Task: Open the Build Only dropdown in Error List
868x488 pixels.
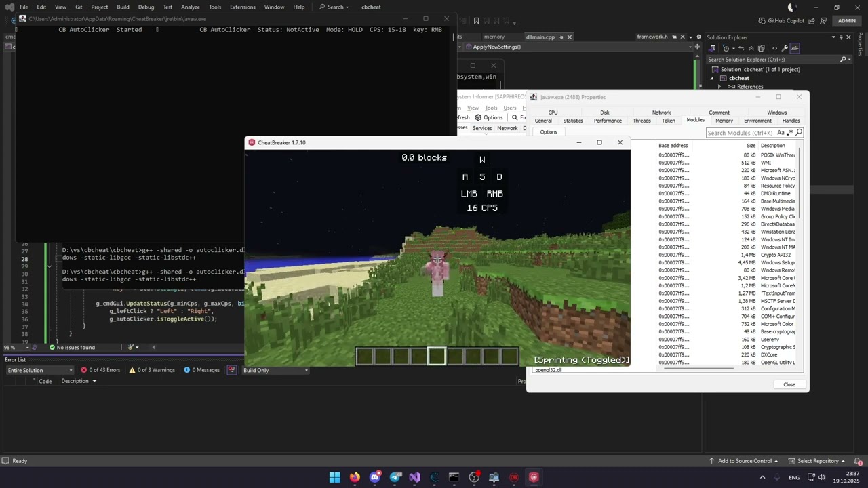Action: 275,370
